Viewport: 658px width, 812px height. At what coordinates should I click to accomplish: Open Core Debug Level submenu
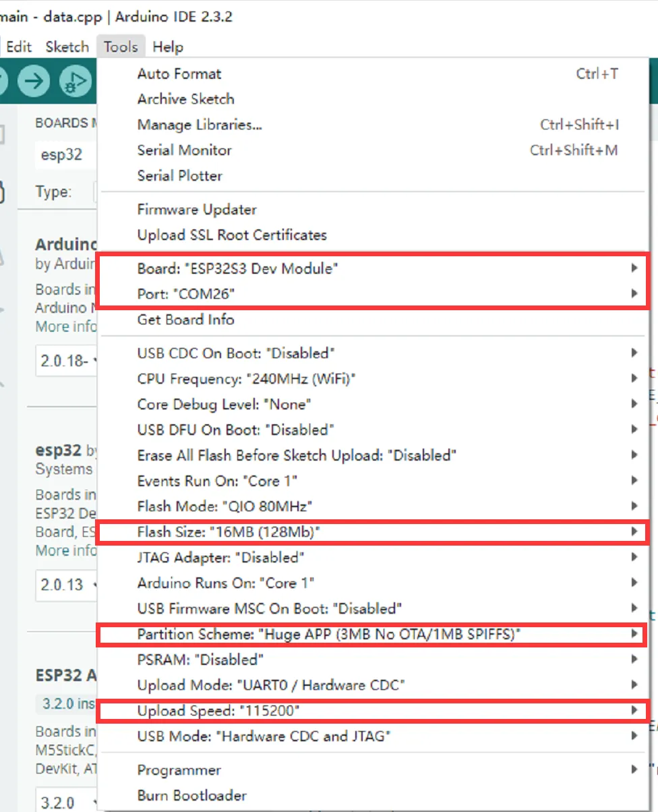coord(373,404)
